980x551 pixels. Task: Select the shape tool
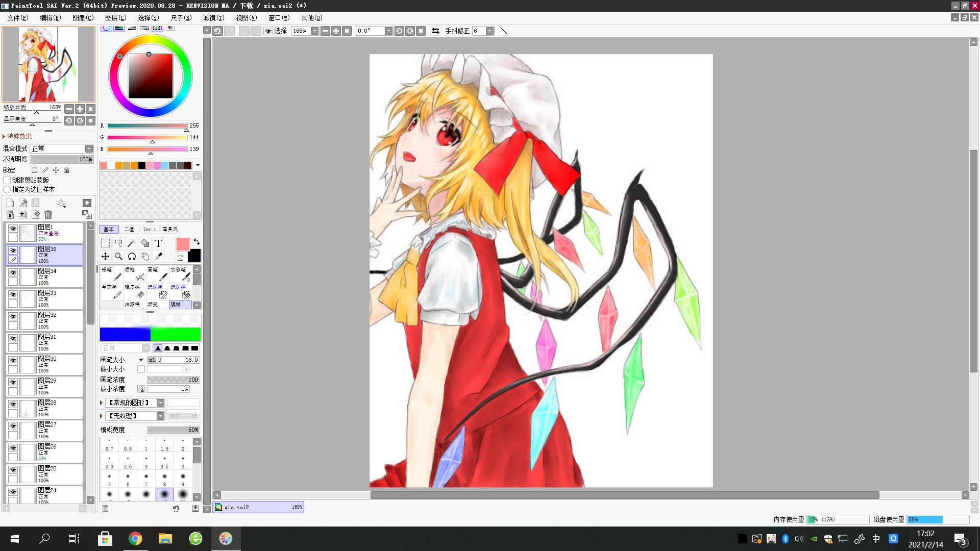145,243
